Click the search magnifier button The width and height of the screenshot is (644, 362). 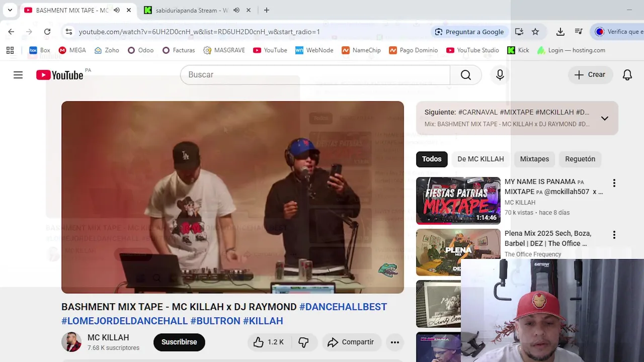click(x=466, y=75)
